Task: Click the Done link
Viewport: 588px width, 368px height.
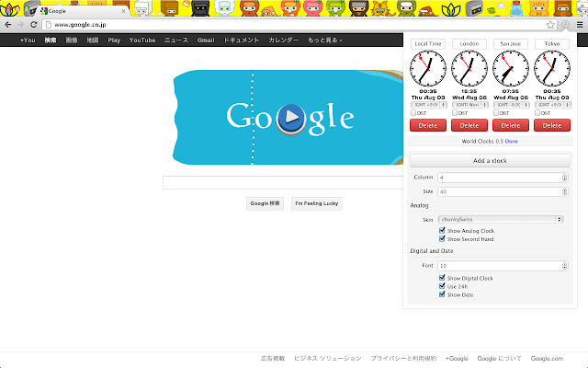Action: (x=512, y=141)
